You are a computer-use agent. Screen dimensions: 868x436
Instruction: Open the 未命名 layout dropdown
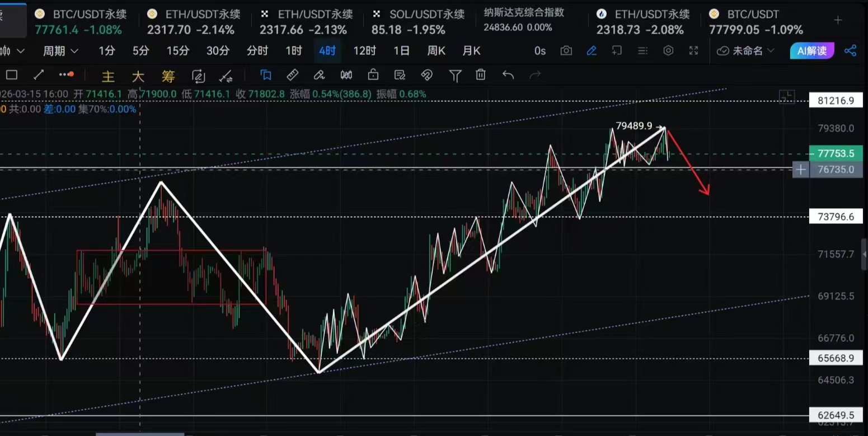click(x=745, y=51)
